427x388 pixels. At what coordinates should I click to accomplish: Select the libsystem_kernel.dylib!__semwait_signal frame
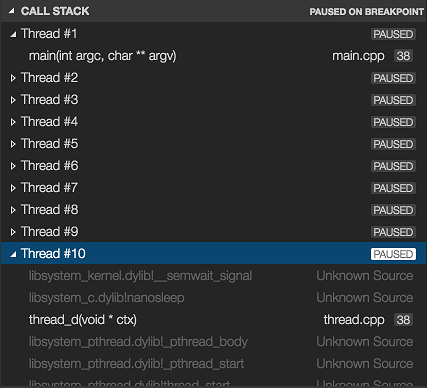point(140,276)
